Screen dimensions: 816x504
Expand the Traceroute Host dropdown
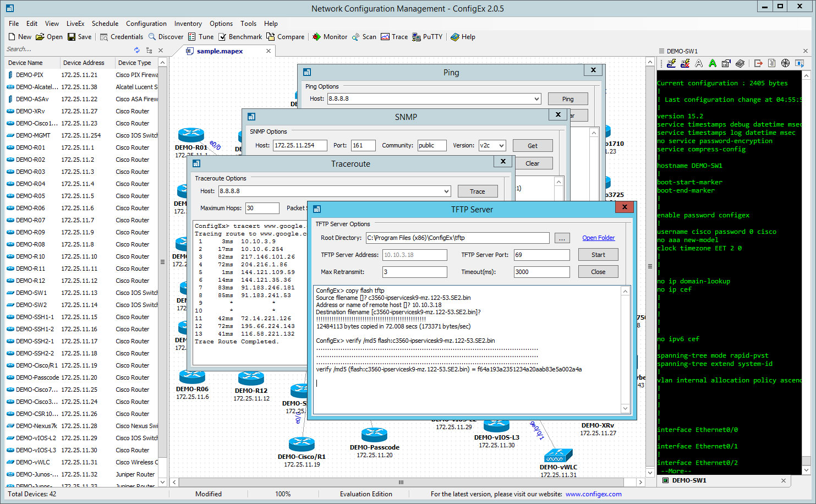(446, 191)
